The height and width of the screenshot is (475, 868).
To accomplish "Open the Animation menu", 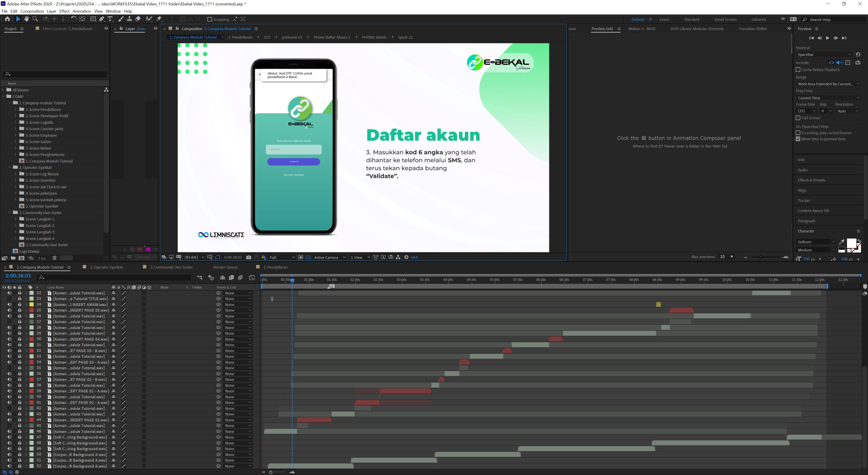I will click(82, 11).
